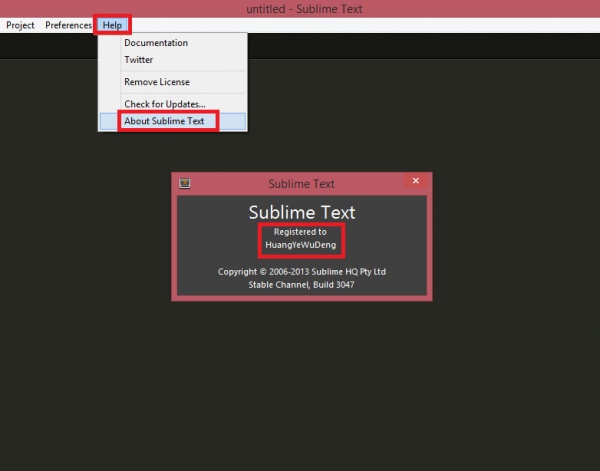Click 'Stable Channel, Build 3047' text
The height and width of the screenshot is (471, 600).
pyautogui.click(x=302, y=285)
